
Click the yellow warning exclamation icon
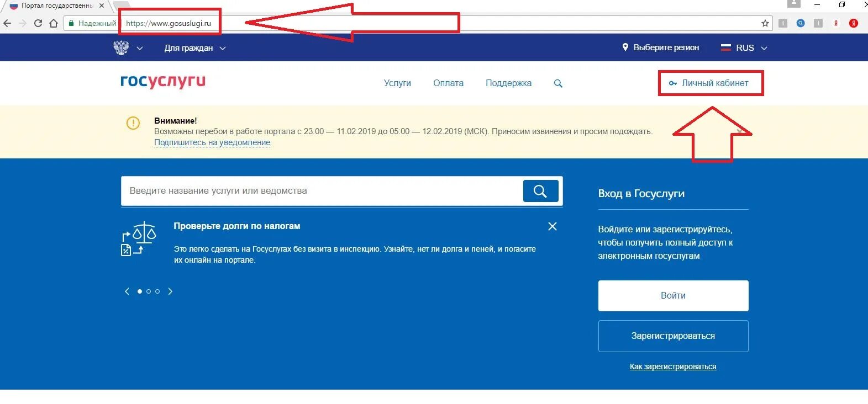pyautogui.click(x=133, y=123)
